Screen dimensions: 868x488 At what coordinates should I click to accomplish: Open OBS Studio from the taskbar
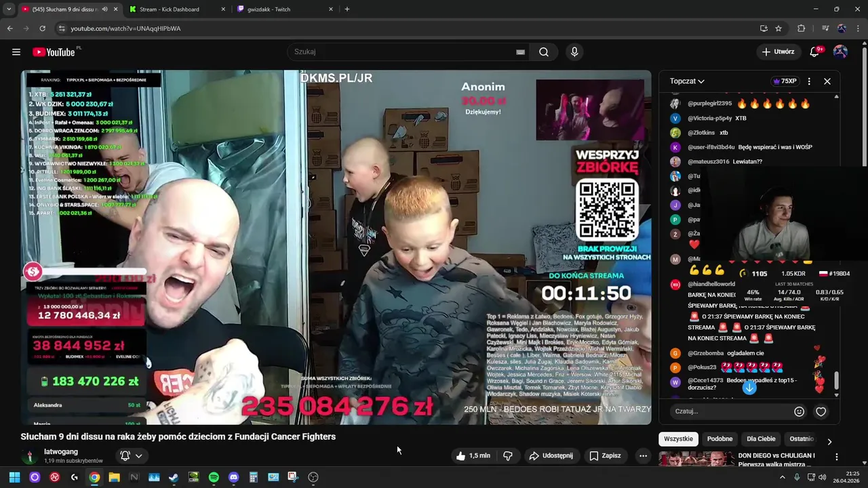[x=313, y=477]
